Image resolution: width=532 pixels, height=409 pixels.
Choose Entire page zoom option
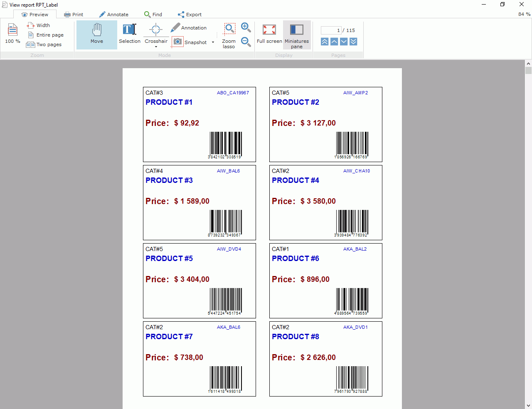pos(45,35)
